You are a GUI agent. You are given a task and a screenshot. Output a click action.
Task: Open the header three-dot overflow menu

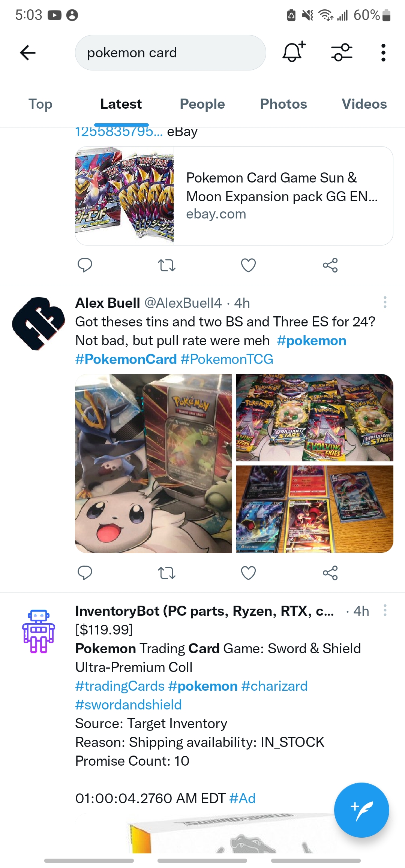click(383, 52)
